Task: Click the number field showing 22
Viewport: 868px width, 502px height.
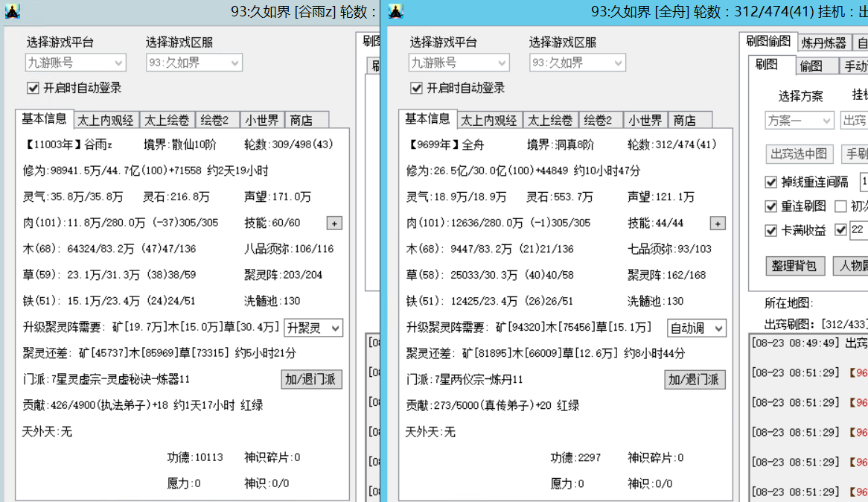Action: coord(858,229)
